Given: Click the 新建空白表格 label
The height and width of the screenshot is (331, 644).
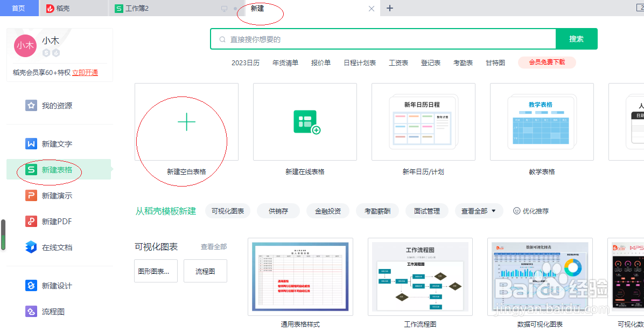Looking at the screenshot, I should [x=186, y=171].
